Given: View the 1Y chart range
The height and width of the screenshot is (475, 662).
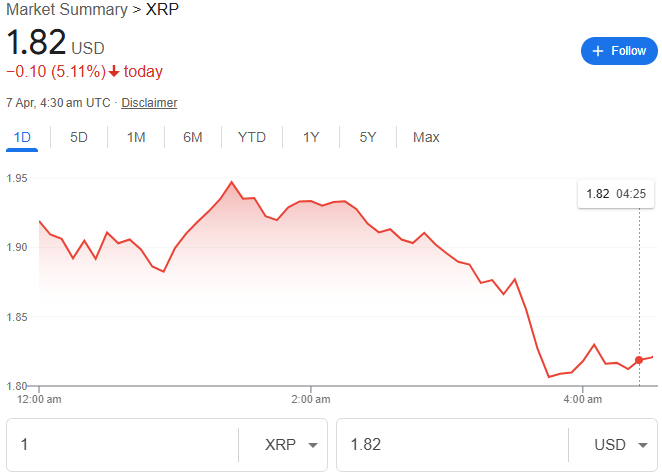Looking at the screenshot, I should 311,137.
